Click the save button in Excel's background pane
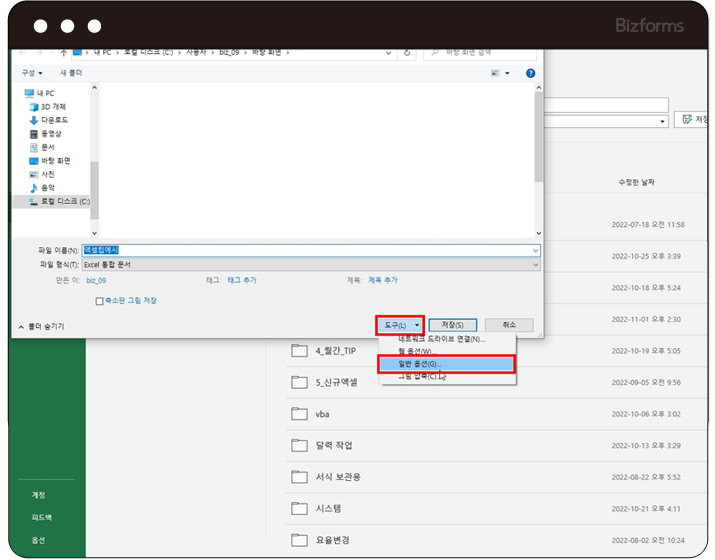 pyautogui.click(x=693, y=119)
